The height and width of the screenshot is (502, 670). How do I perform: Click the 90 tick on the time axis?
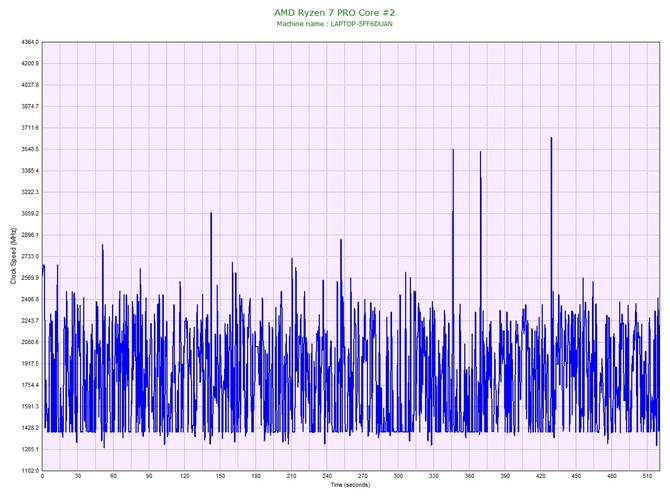point(149,476)
